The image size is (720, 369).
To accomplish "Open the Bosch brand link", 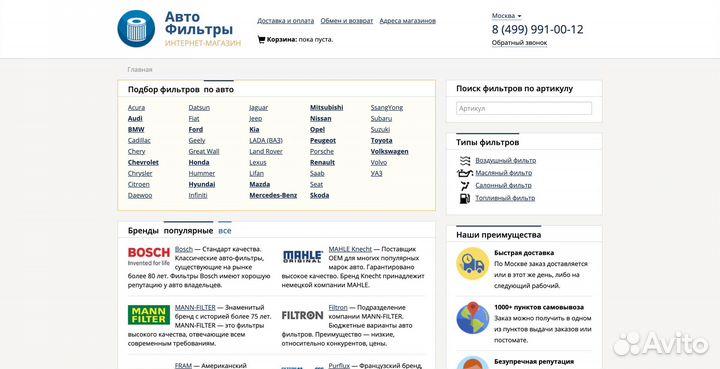I will coord(184,249).
